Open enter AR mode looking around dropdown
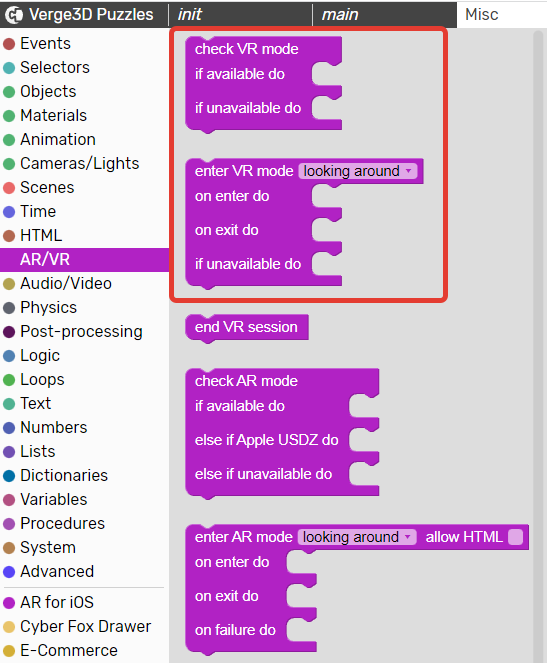Image resolution: width=547 pixels, height=663 pixels. pos(357,537)
